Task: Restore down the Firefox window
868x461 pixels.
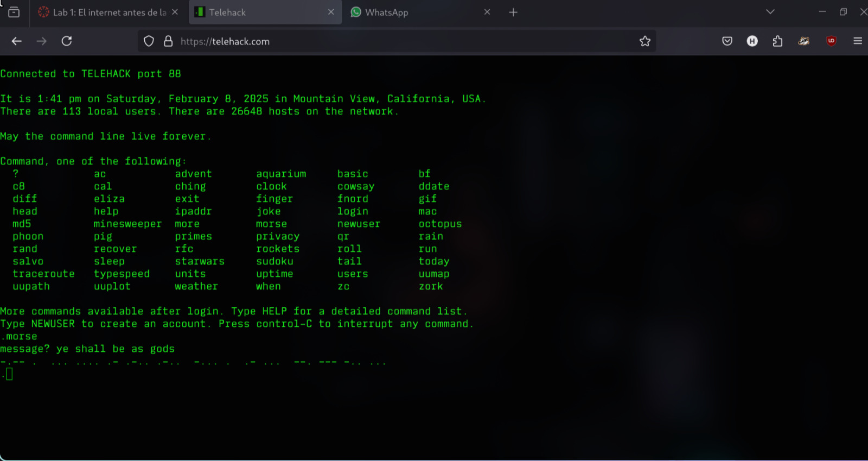Action: pos(843,12)
